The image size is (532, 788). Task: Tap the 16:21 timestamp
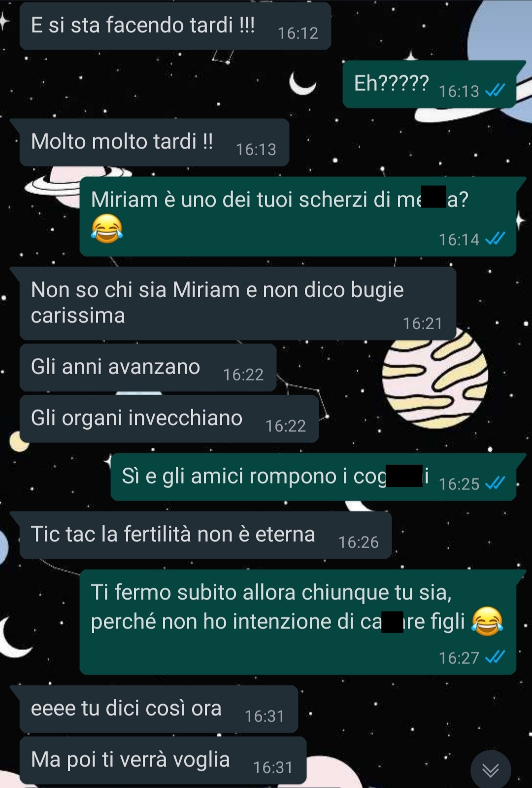coord(423,323)
